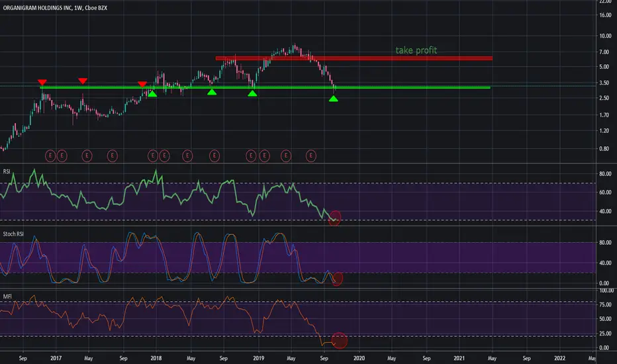Click the 80.00 level on Stoch RSI axis
Image resolution: width=617 pixels, height=364 pixels.
coord(605,243)
